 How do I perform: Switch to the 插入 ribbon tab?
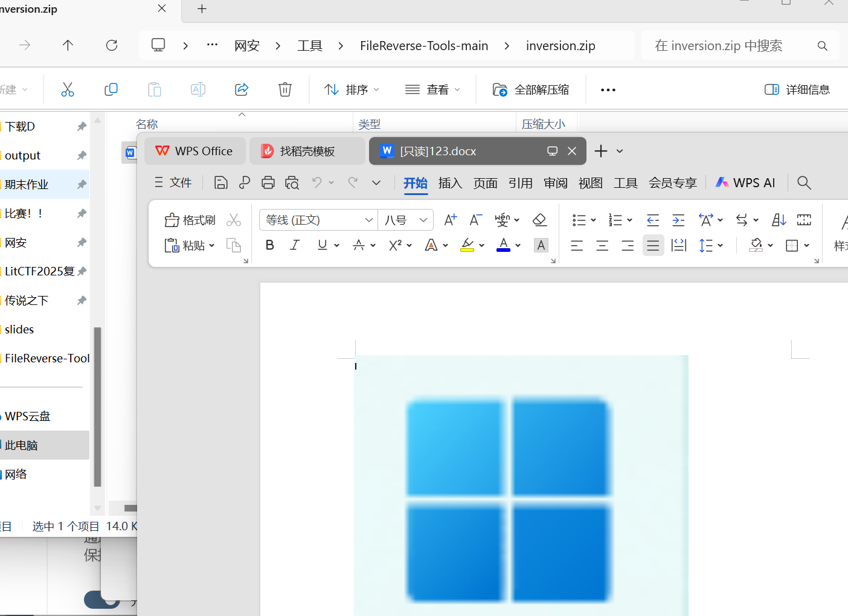coord(450,183)
